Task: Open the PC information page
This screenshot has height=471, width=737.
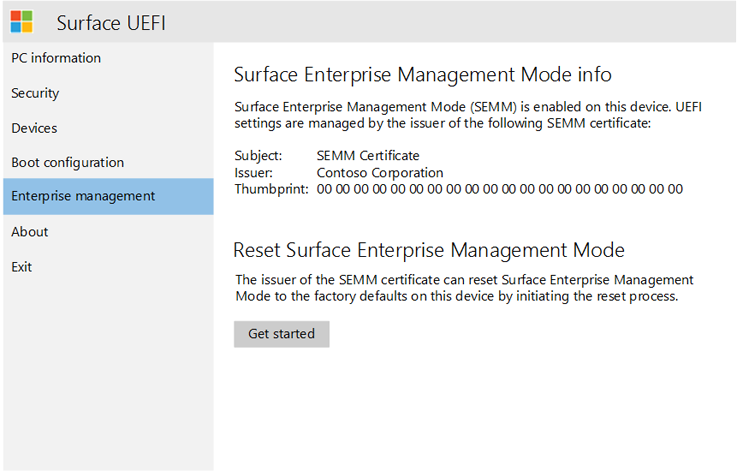Action: click(56, 58)
